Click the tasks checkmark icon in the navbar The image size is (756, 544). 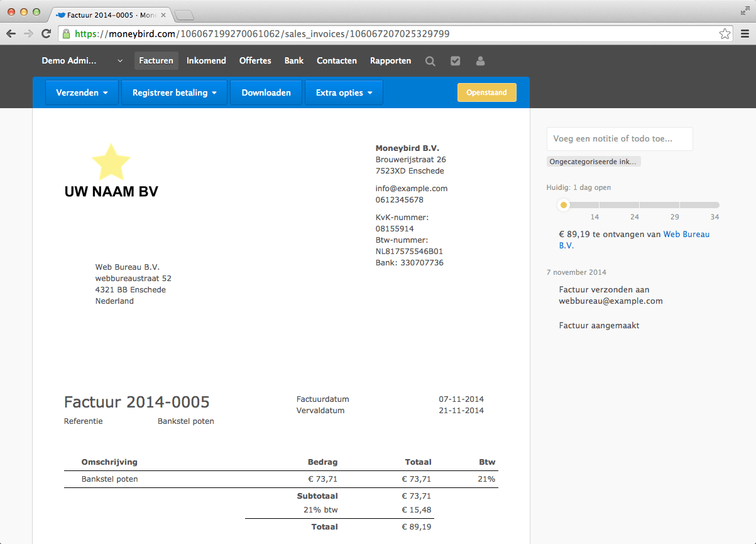click(x=455, y=60)
